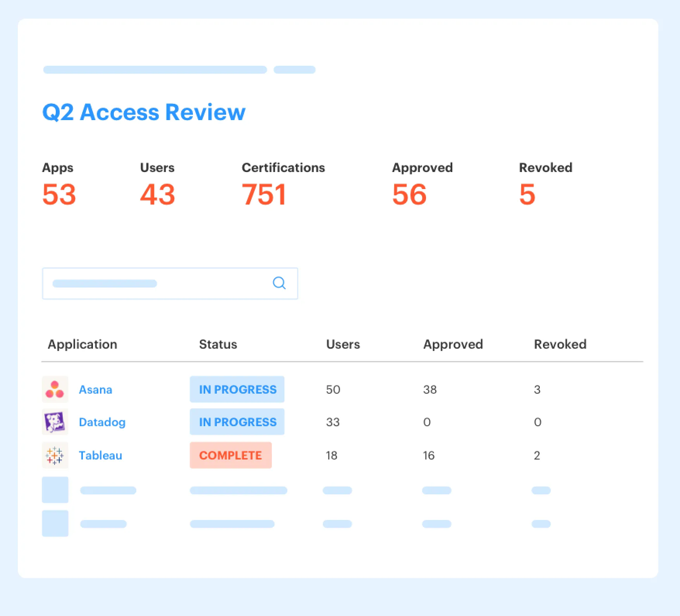Click Tableau's COMPLETE status badge
This screenshot has height=616, width=680.
point(231,455)
